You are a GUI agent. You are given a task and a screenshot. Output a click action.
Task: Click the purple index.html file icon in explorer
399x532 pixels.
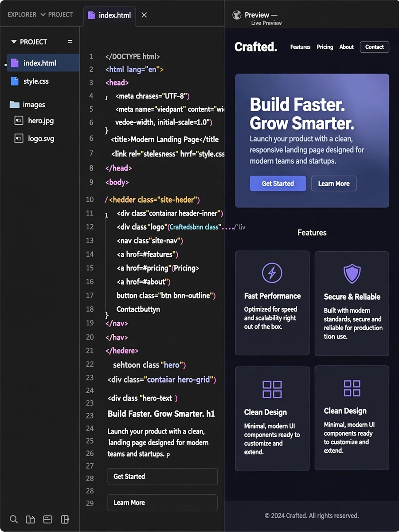tap(15, 63)
